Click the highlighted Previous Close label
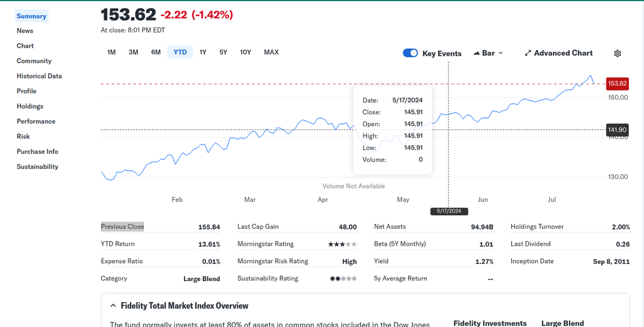The height and width of the screenshot is (327, 644). [x=122, y=227]
